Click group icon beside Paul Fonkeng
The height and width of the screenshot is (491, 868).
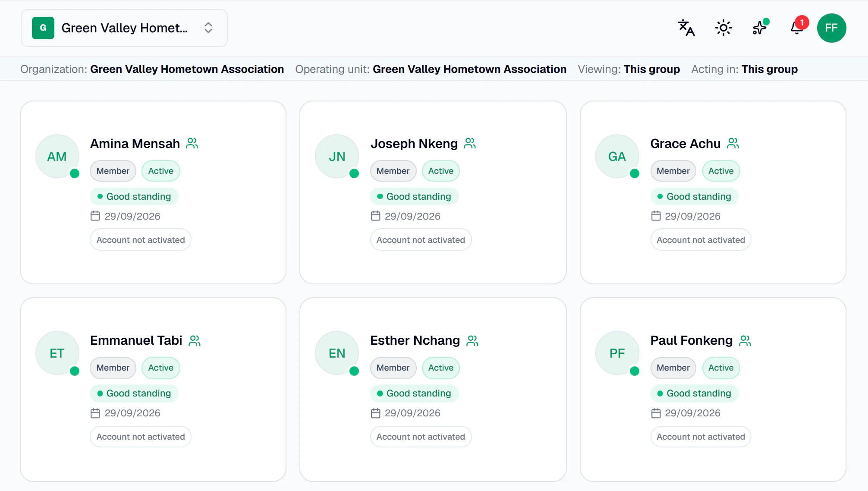point(745,340)
